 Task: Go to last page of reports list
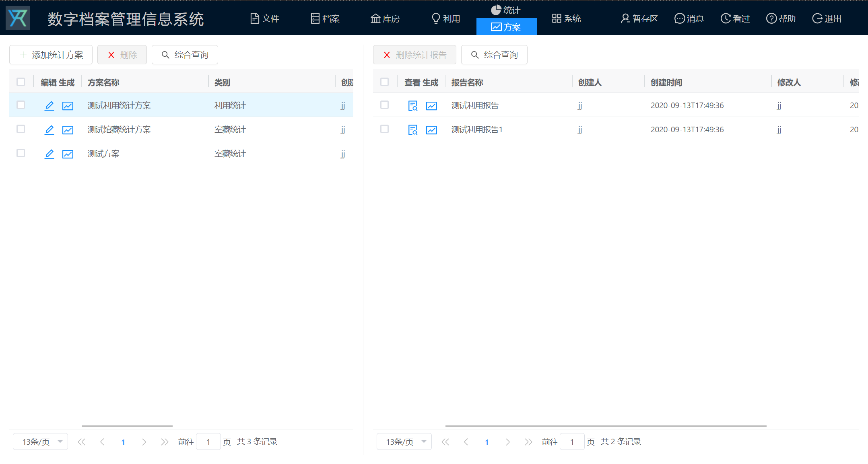(x=528, y=442)
